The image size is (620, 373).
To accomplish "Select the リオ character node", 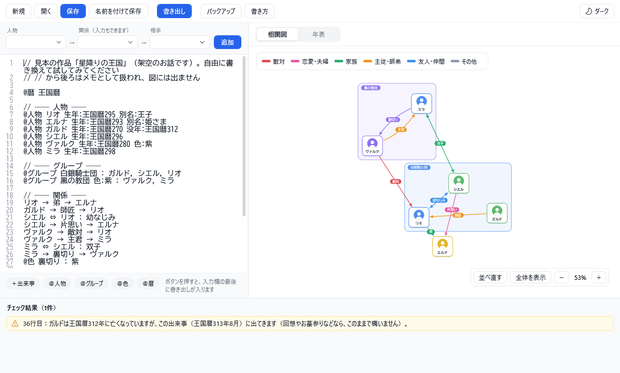I will pyautogui.click(x=419, y=217).
